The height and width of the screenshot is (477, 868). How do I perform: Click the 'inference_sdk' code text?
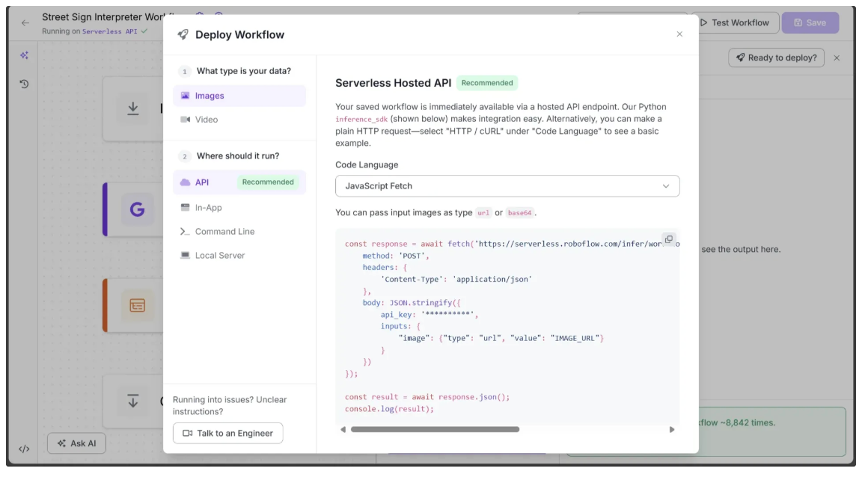point(361,120)
